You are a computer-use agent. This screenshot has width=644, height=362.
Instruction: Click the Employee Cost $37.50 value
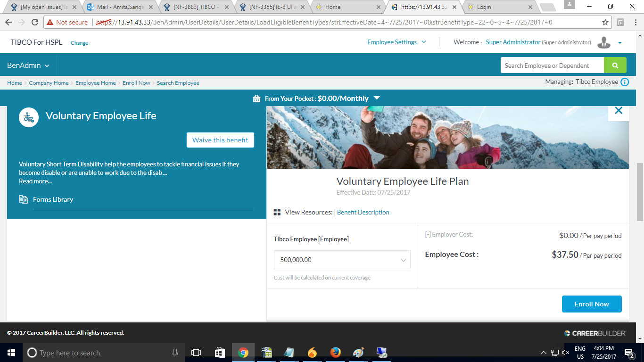coord(565,255)
